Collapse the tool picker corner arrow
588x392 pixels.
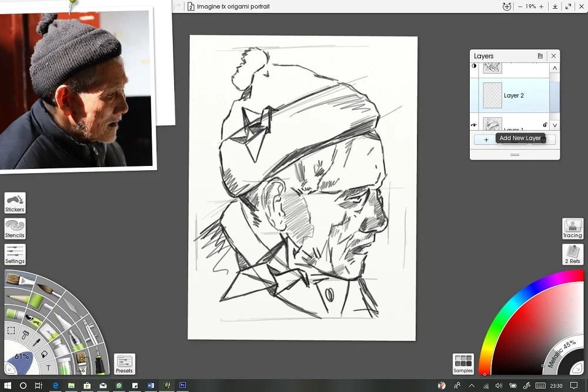10,369
